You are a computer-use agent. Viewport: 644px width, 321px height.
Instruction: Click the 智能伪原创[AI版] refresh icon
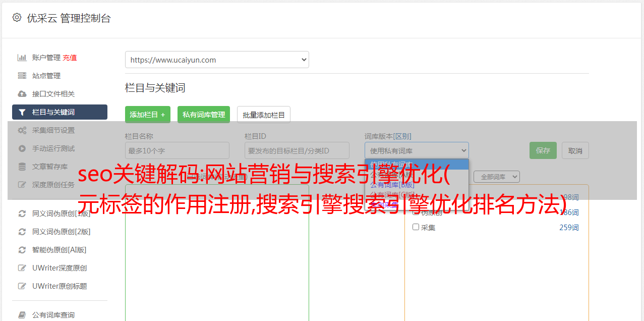pyautogui.click(x=22, y=250)
